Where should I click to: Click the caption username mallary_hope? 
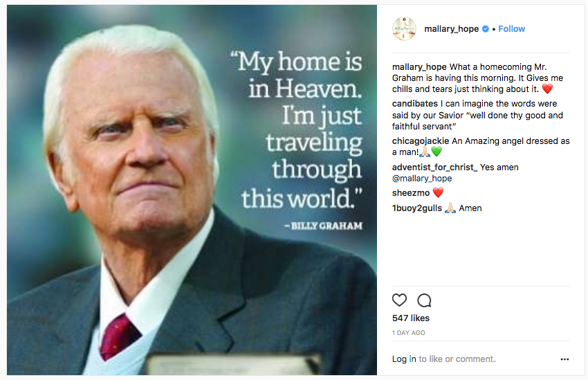point(420,66)
